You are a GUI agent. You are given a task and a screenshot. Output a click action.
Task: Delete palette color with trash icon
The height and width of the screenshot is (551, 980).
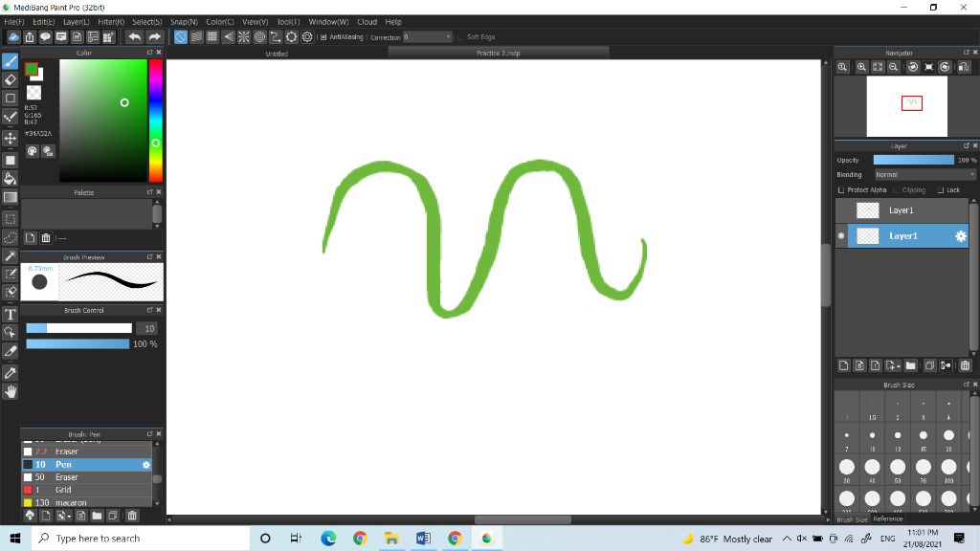click(46, 238)
